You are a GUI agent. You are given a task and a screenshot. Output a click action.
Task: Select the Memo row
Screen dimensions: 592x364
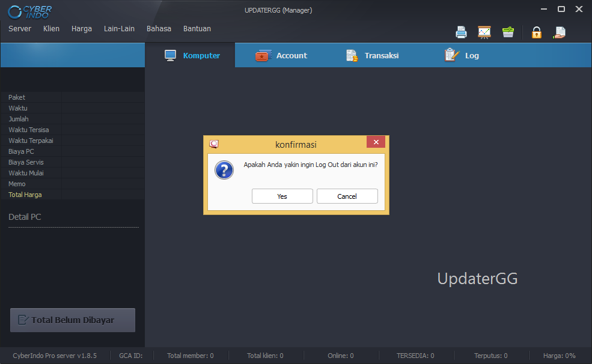(x=73, y=184)
